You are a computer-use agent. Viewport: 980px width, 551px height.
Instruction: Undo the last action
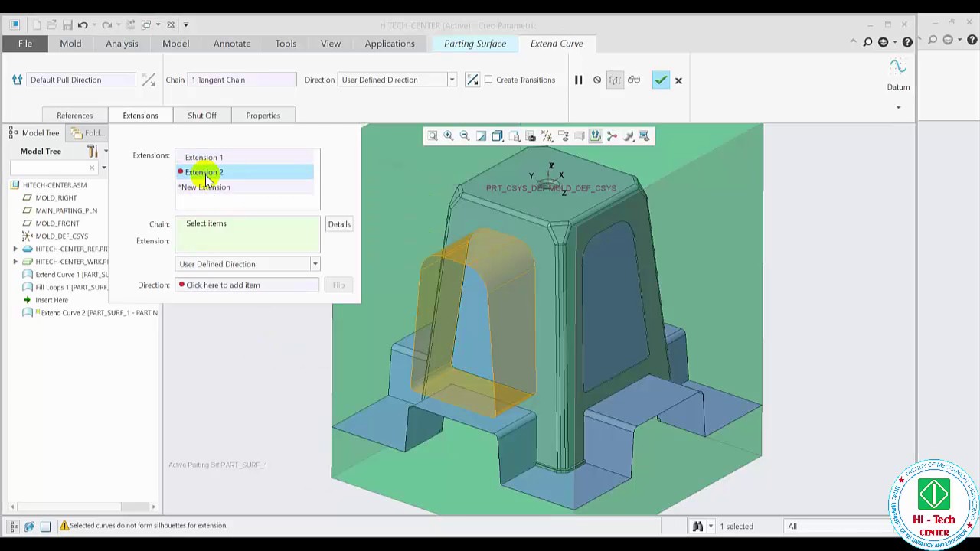83,24
